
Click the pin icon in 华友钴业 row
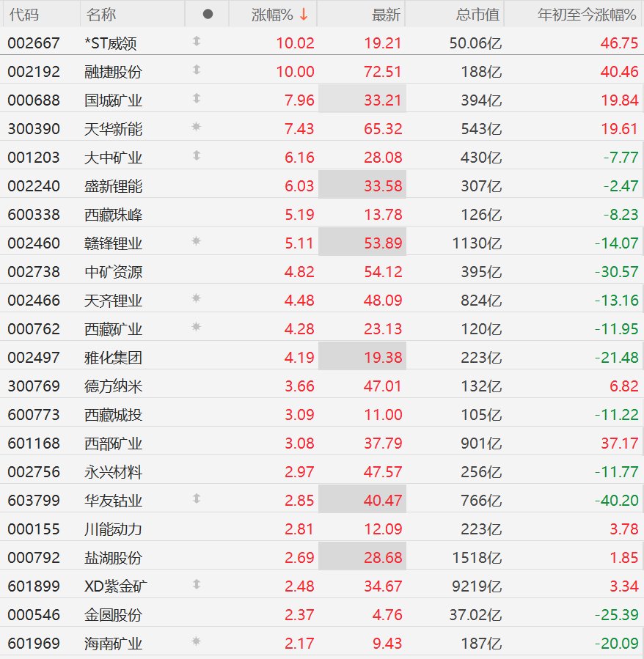point(196,498)
